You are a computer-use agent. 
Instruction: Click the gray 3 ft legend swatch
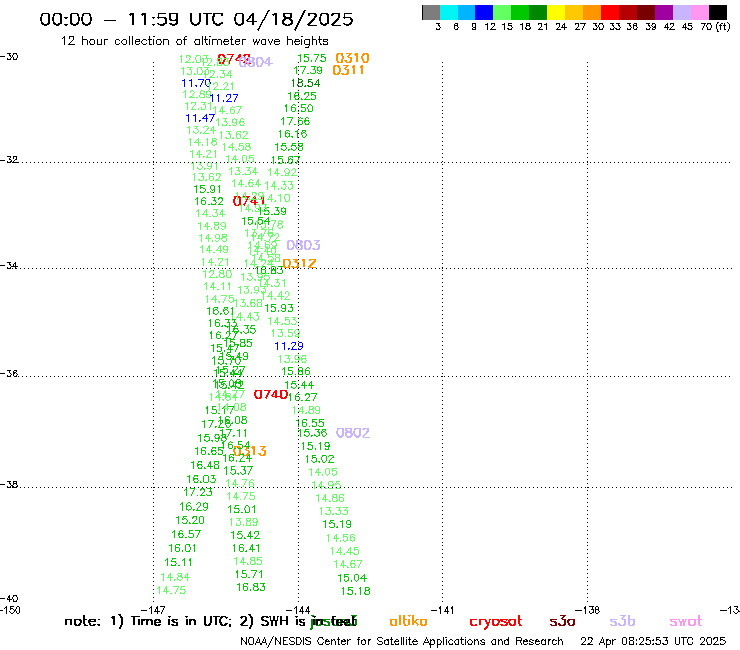pos(431,12)
